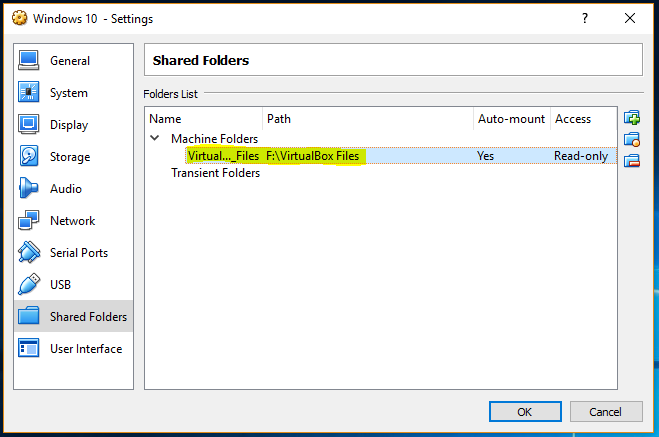Open Serial Ports settings

(79, 253)
